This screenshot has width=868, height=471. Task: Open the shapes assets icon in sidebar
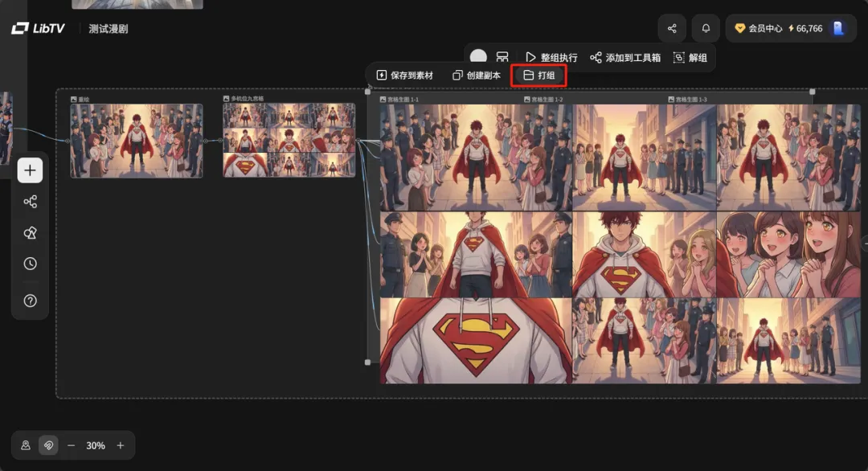click(30, 233)
